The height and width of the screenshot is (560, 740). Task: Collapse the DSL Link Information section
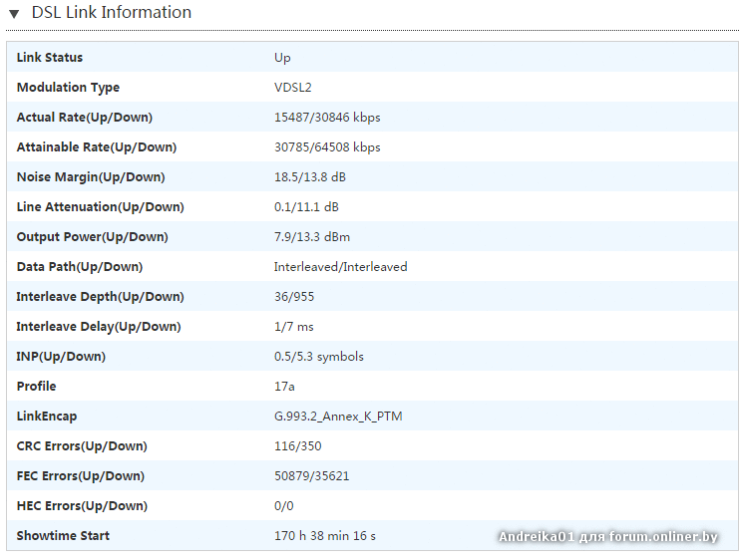tap(14, 14)
